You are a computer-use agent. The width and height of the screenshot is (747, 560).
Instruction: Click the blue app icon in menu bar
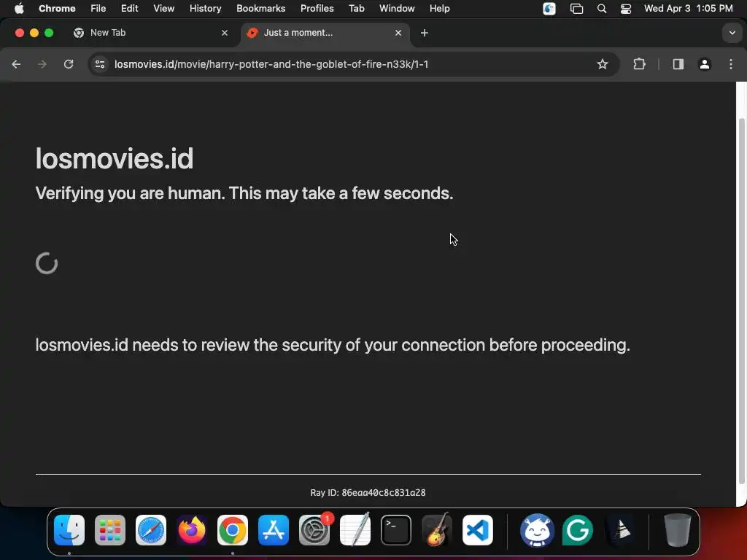point(549,9)
